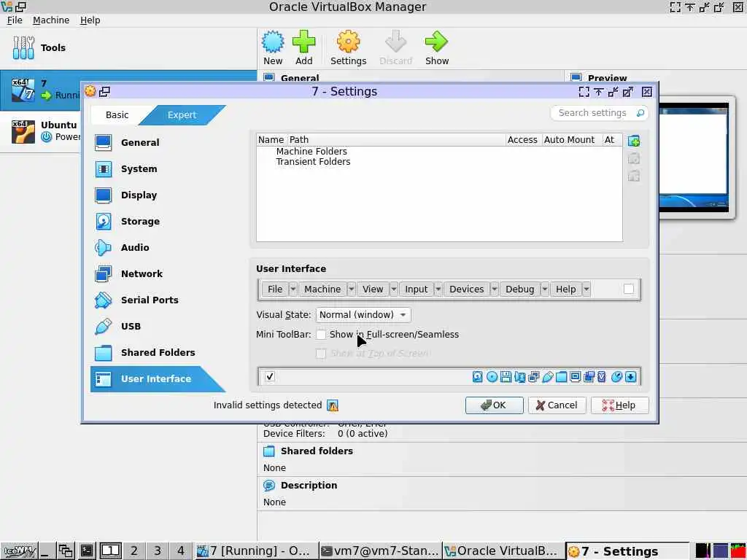The image size is (747, 560).
Task: Click the optical disc indicator in status bar editor
Action: point(492,377)
